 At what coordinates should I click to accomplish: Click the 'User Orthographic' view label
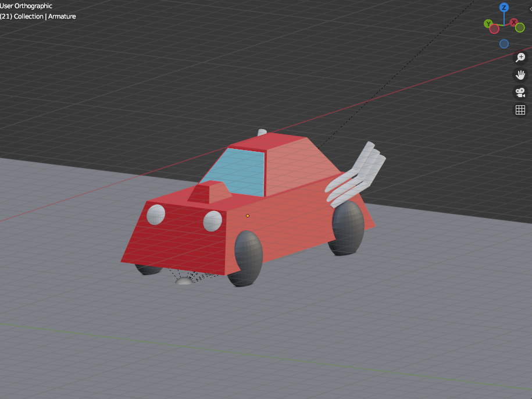[x=26, y=6]
